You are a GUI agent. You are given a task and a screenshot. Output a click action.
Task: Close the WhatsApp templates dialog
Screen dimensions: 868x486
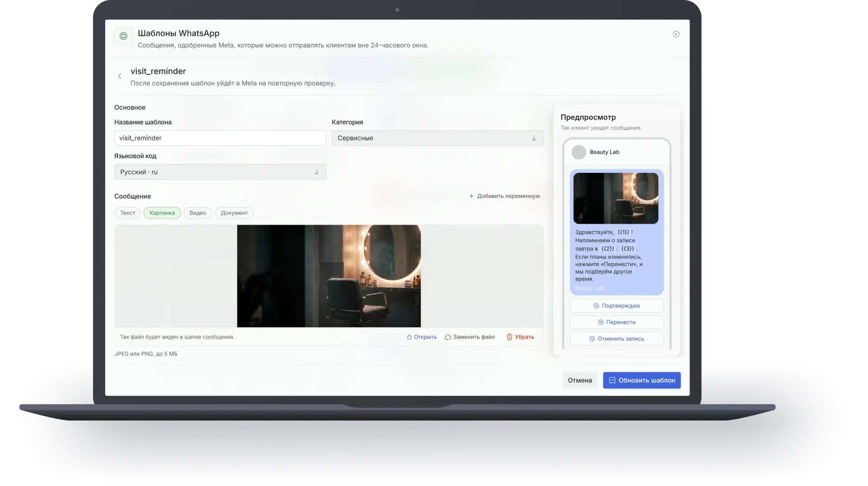[x=676, y=34]
